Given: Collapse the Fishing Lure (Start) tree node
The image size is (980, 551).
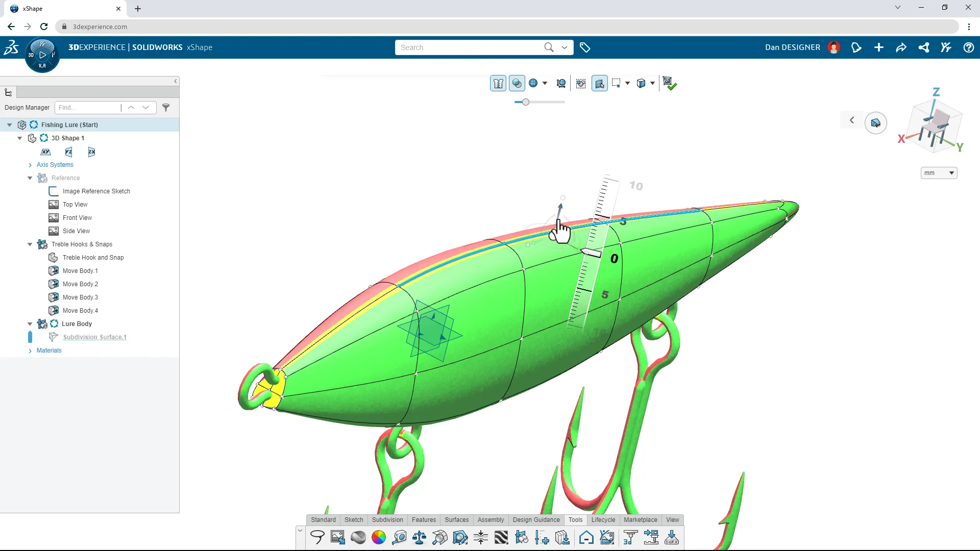Looking at the screenshot, I should (x=9, y=124).
